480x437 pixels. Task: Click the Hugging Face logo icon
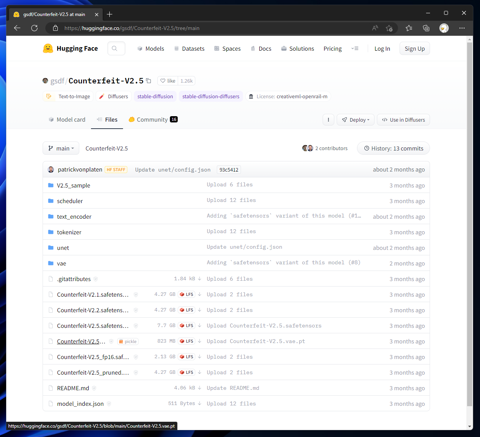(x=48, y=48)
